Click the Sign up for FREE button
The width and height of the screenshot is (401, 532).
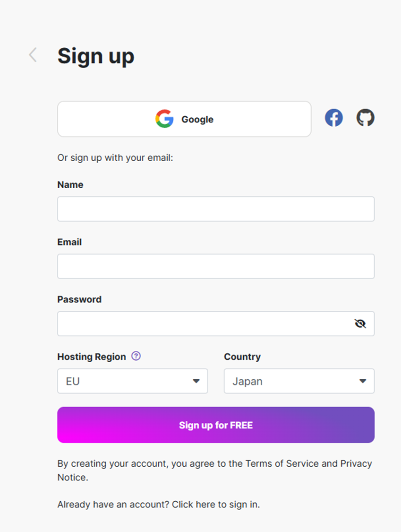pos(216,425)
